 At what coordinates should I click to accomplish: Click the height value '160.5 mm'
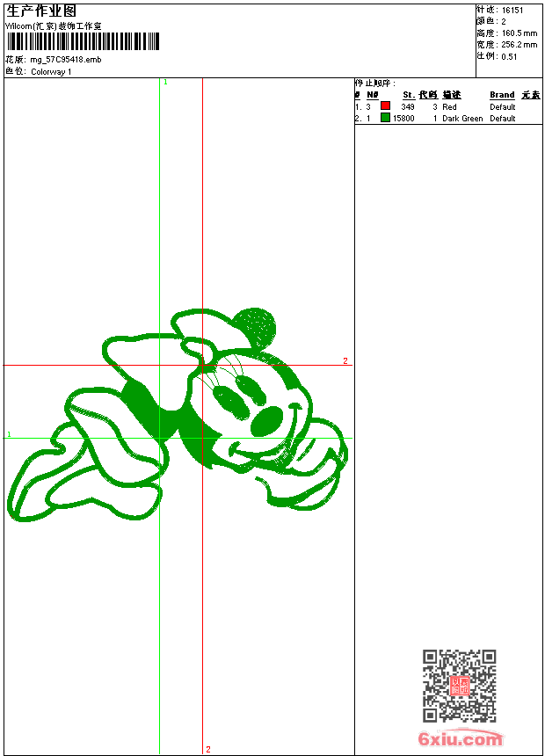click(520, 33)
